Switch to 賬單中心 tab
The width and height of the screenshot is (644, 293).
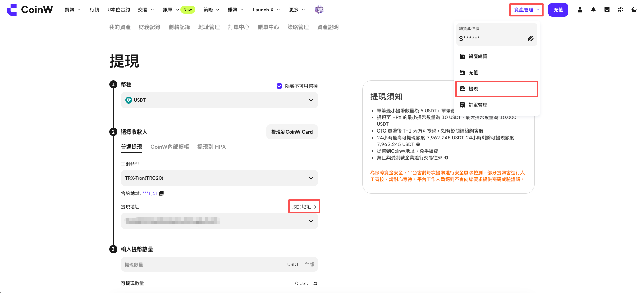click(268, 27)
